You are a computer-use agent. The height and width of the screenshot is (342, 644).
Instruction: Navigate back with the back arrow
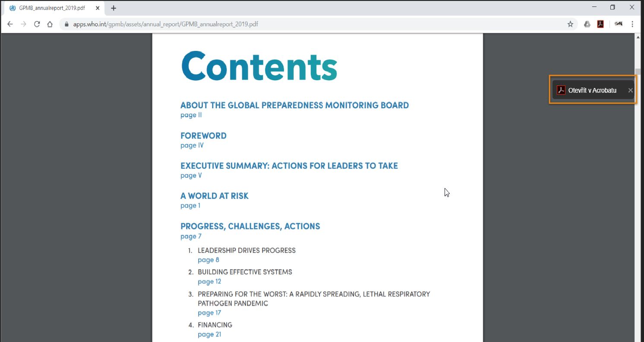10,24
